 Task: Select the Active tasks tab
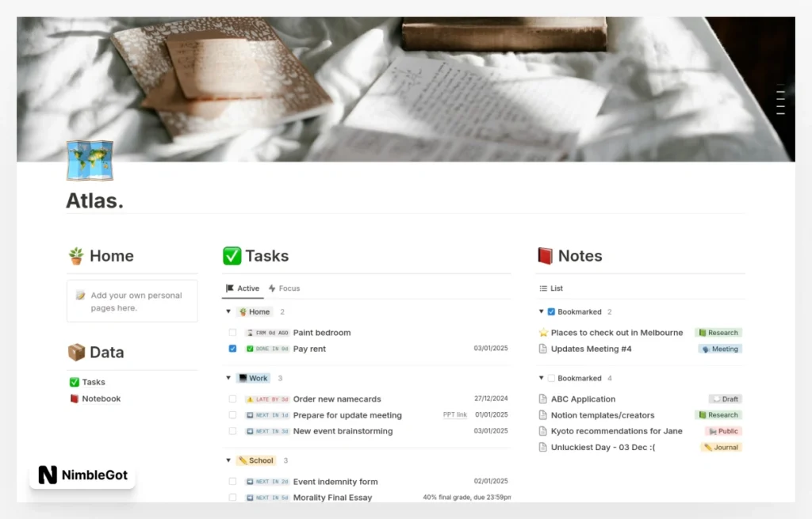(x=243, y=288)
